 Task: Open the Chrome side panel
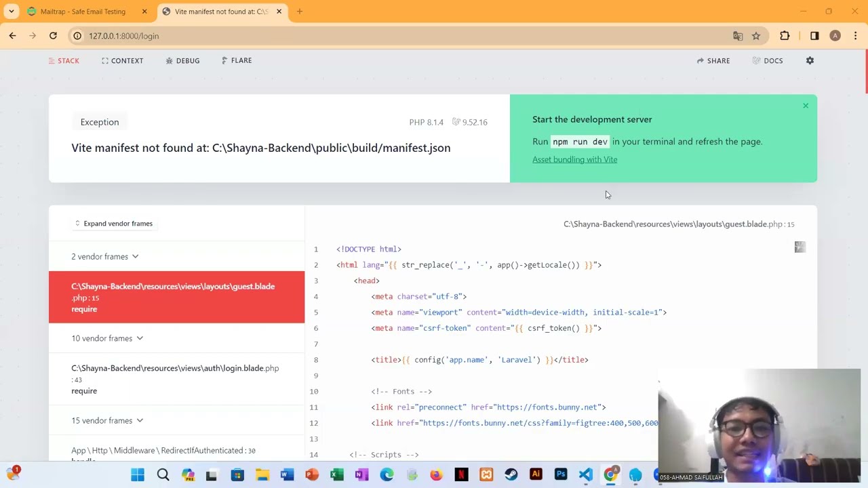click(x=814, y=36)
